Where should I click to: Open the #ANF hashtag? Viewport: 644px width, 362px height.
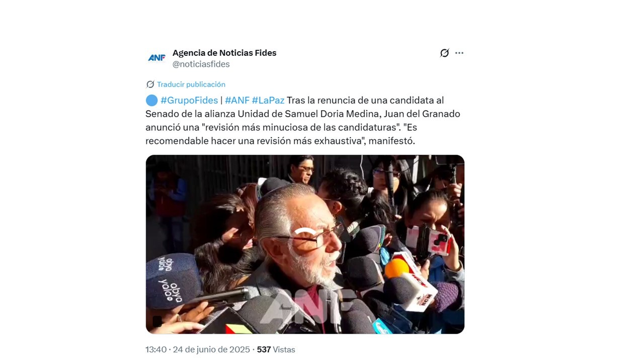237,100
